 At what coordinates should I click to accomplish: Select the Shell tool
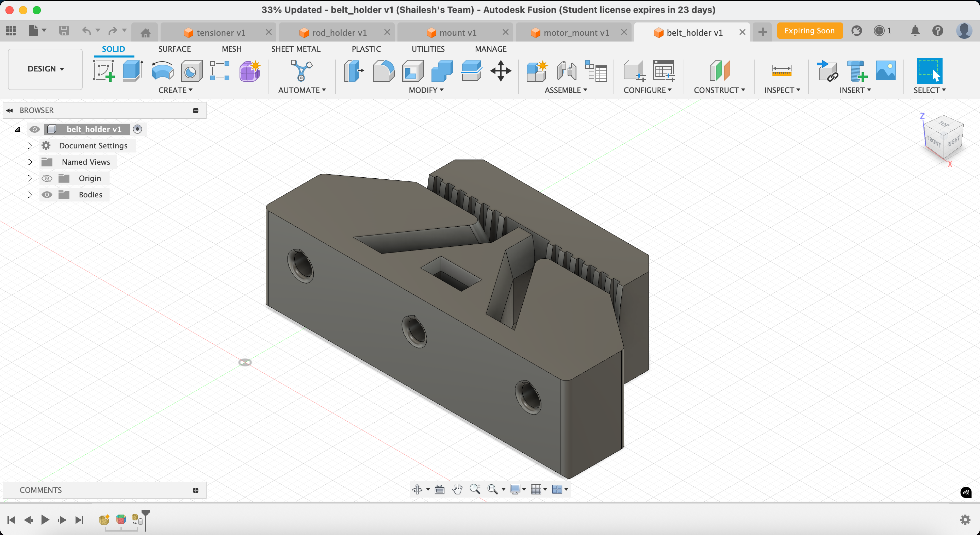413,71
